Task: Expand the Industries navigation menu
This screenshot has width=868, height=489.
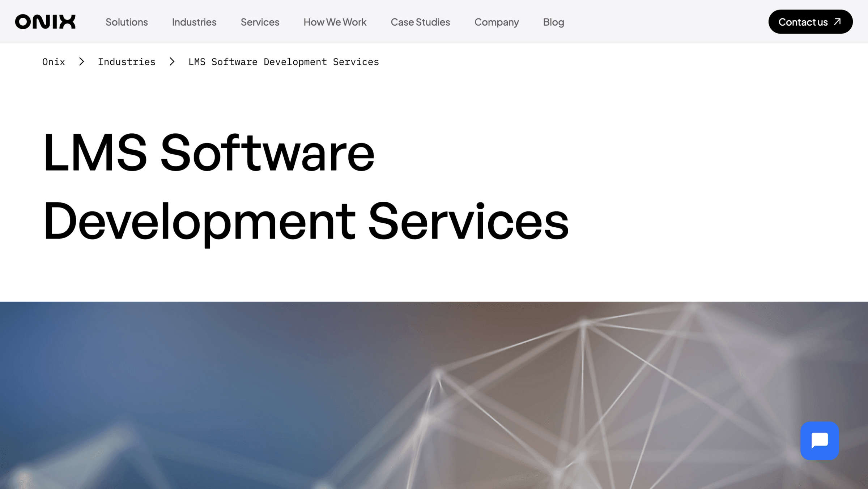Action: (x=194, y=22)
